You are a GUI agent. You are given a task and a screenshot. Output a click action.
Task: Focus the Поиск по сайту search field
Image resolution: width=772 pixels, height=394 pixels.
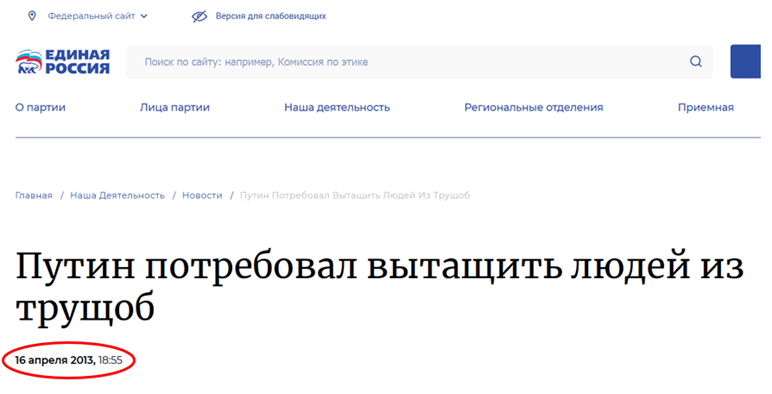(420, 62)
